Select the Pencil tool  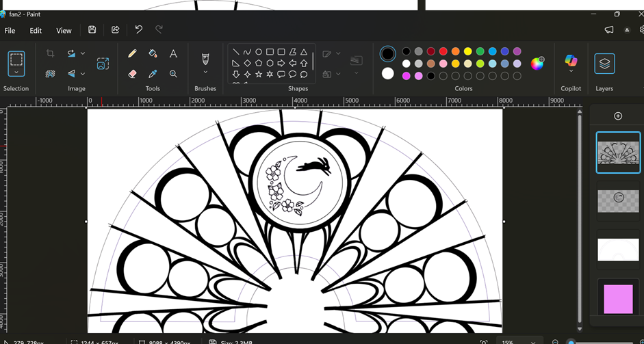pos(132,53)
